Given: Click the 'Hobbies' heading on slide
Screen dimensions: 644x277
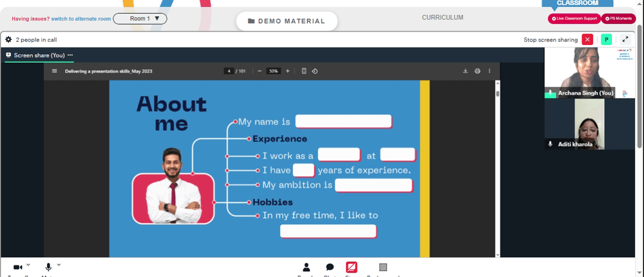Looking at the screenshot, I should pyautogui.click(x=272, y=202).
